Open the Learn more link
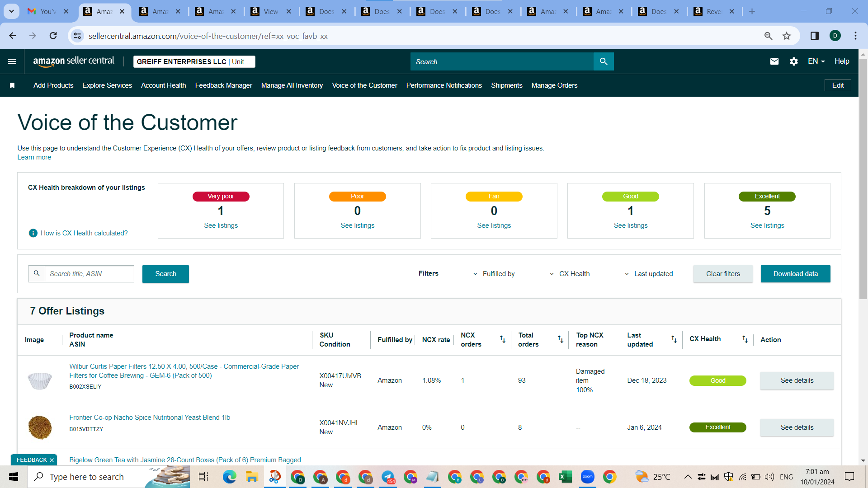 tap(34, 157)
